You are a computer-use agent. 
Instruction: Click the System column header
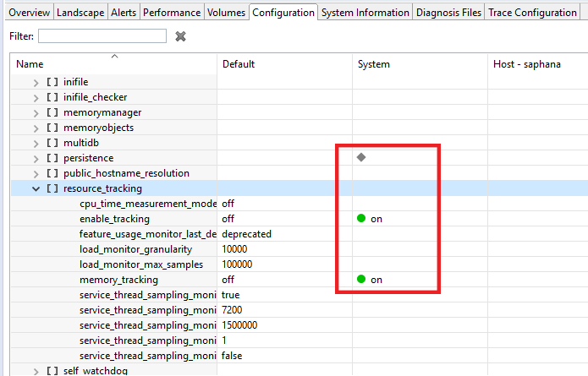[x=374, y=64]
